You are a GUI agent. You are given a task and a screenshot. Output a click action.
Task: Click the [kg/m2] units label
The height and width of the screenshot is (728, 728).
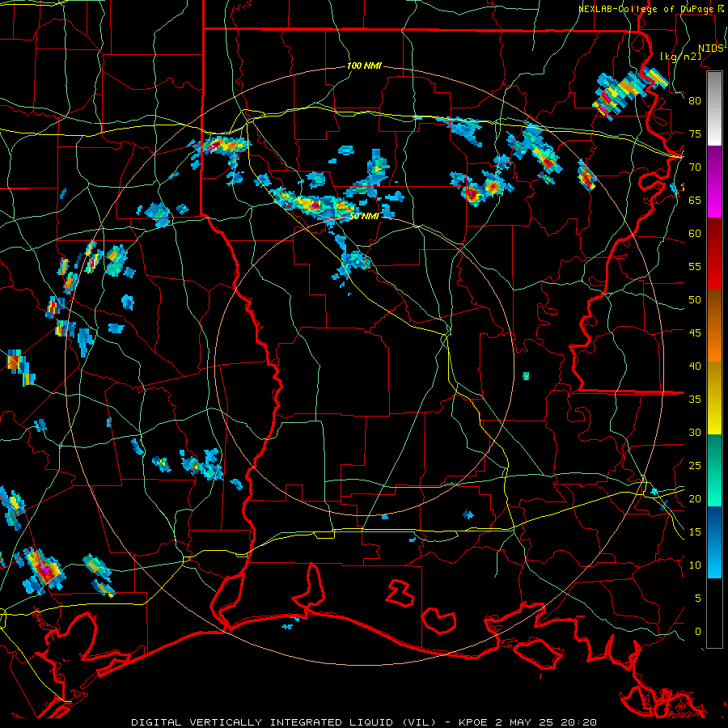tap(680, 56)
